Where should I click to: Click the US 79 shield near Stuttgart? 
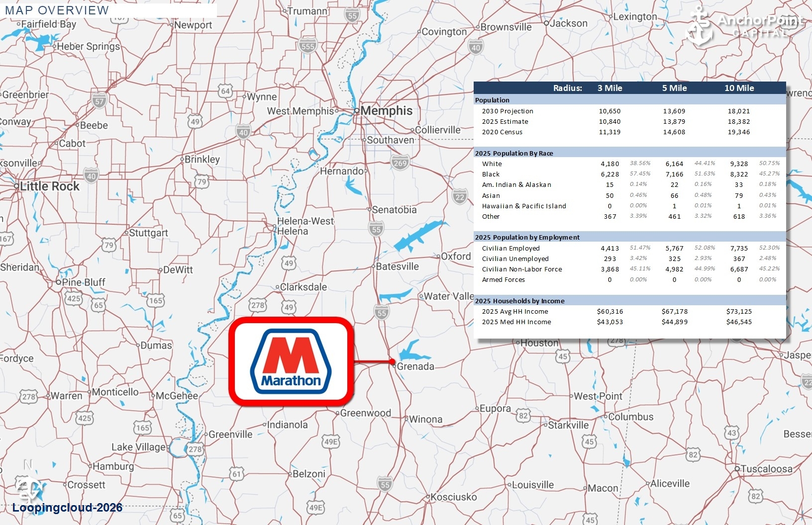click(109, 245)
